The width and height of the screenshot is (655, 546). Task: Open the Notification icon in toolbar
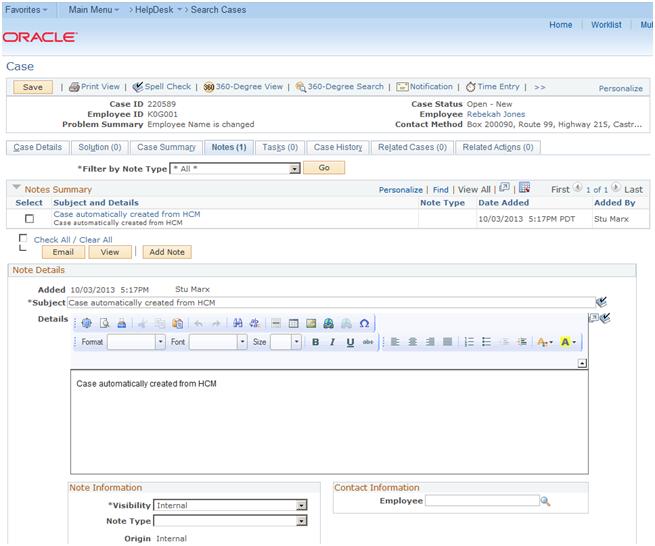click(x=402, y=87)
